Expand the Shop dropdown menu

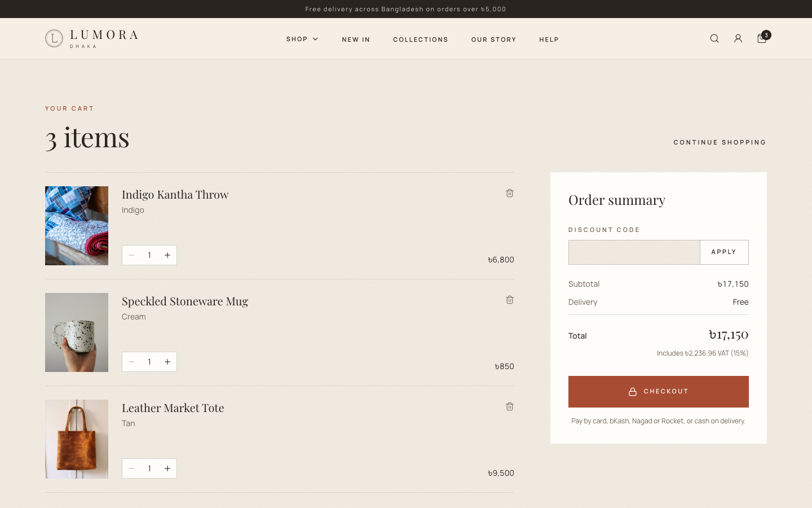pos(302,39)
